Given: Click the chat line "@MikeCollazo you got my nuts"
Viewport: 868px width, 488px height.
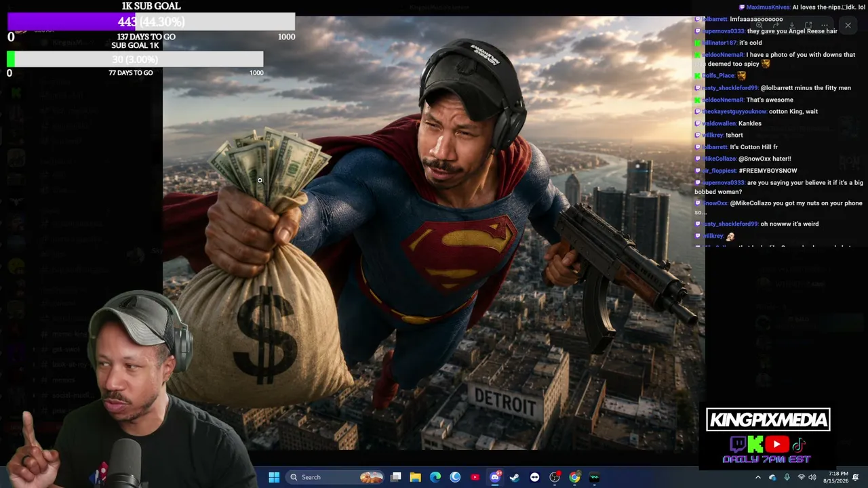Looking at the screenshot, I should point(778,207).
